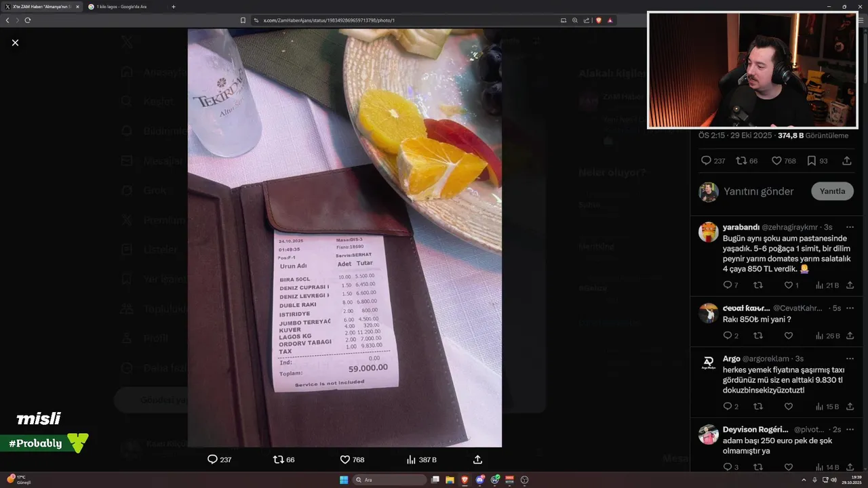Open OBS Studio from the taskbar
The width and height of the screenshot is (868, 488).
click(524, 480)
